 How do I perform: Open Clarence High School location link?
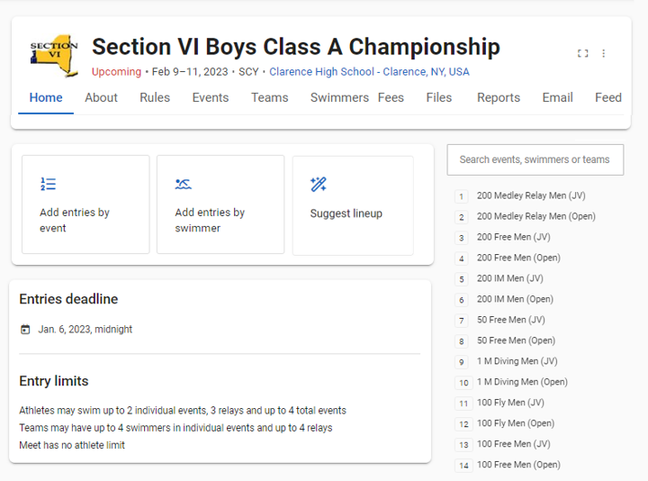(x=369, y=72)
